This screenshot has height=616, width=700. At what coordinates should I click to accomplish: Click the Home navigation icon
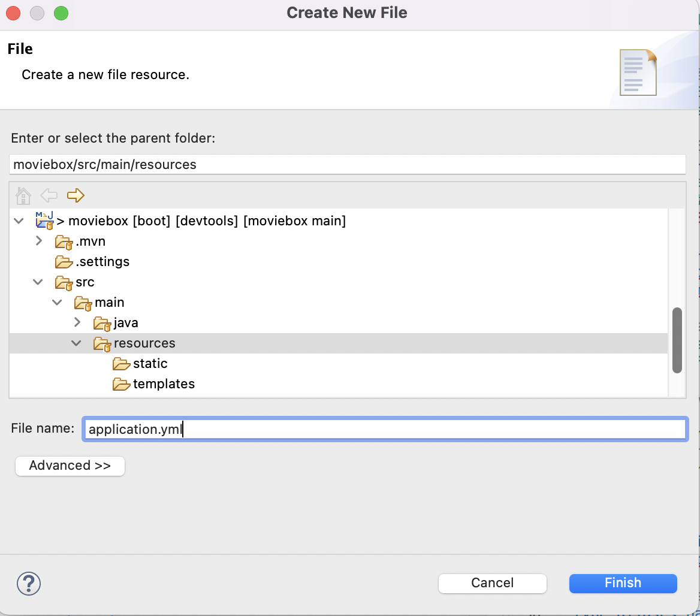click(23, 195)
